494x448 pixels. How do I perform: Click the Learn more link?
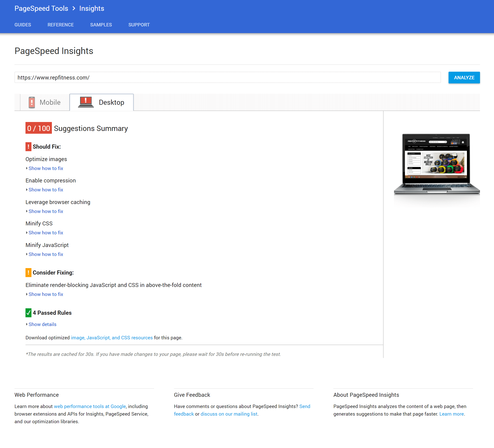coord(451,414)
